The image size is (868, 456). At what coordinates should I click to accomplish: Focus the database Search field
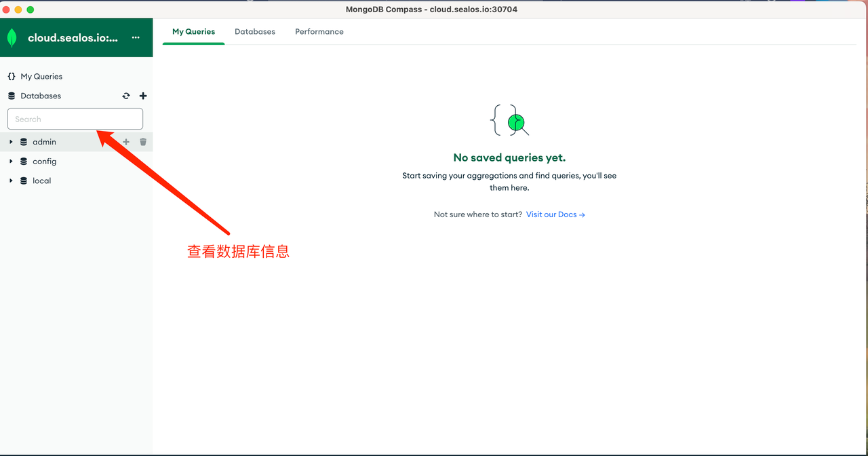pyautogui.click(x=75, y=119)
